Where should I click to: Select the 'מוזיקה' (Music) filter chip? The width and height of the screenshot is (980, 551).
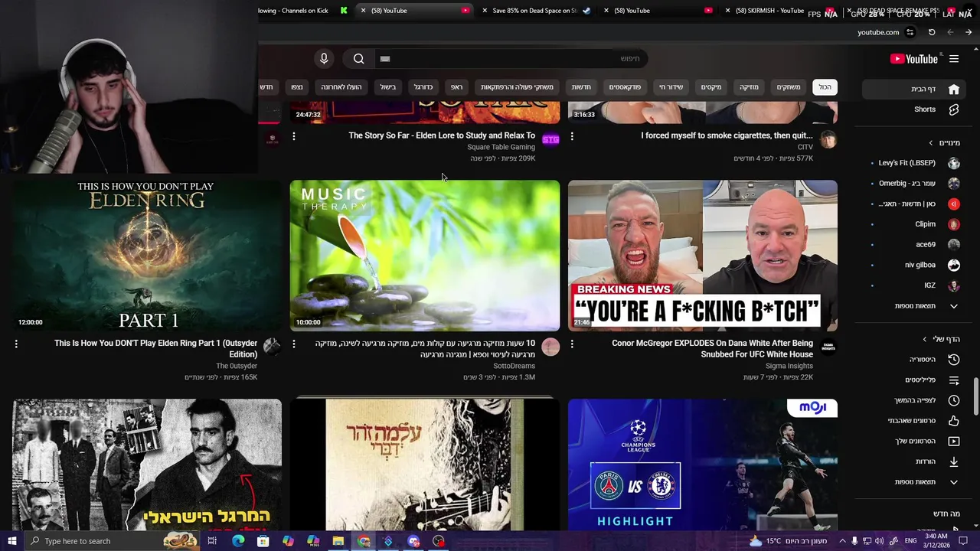tap(749, 87)
